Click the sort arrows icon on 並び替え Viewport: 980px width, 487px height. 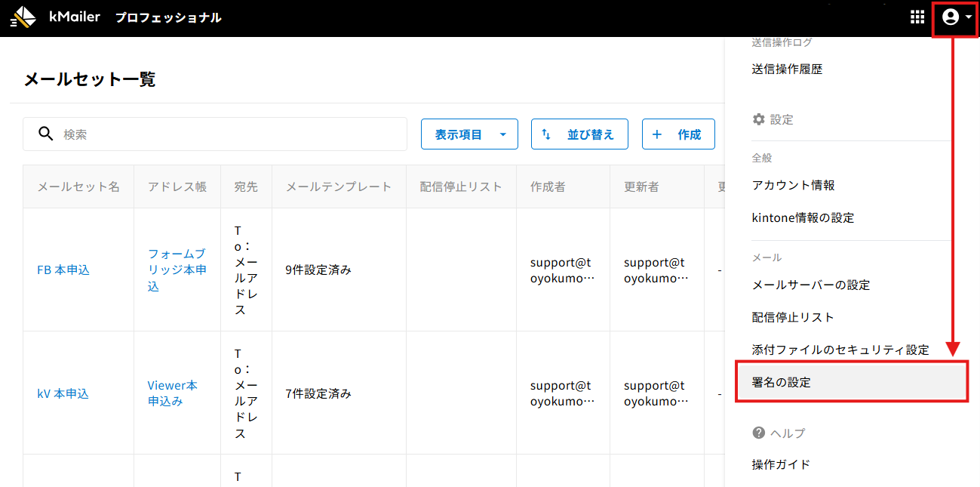tap(547, 134)
